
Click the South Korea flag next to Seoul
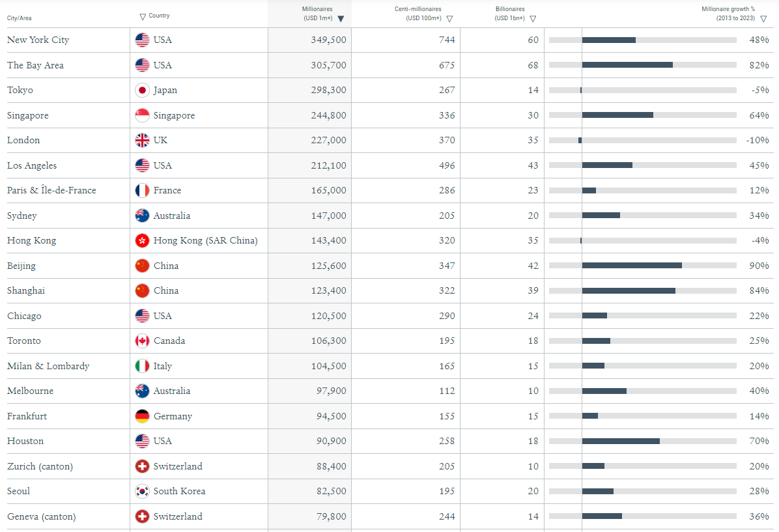pyautogui.click(x=142, y=491)
